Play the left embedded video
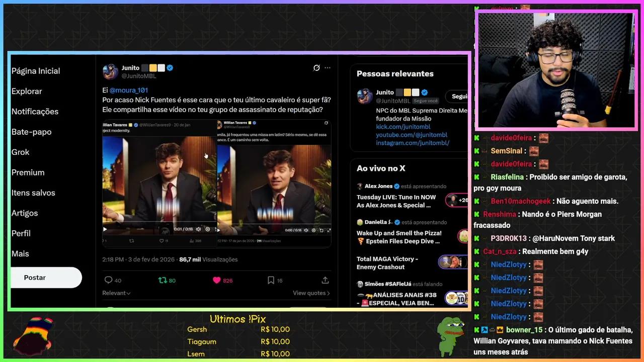Viewport: 644px width, 362px height. pos(105,229)
